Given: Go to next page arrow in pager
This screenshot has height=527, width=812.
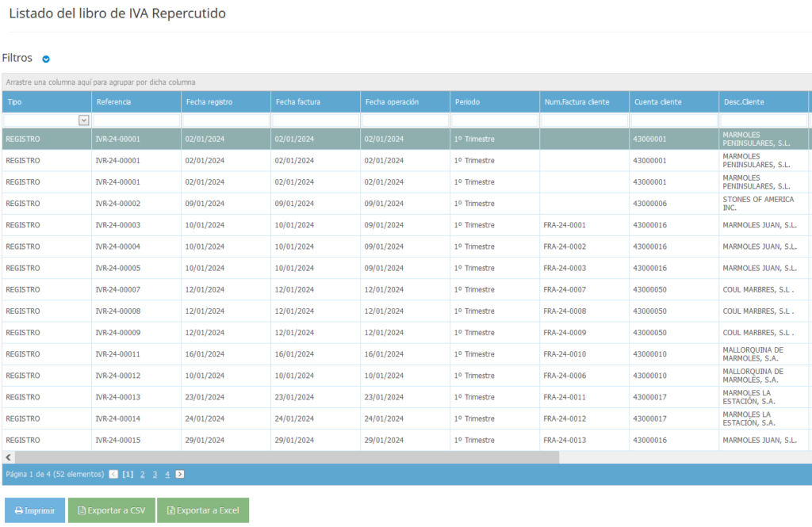Looking at the screenshot, I should 180,474.
